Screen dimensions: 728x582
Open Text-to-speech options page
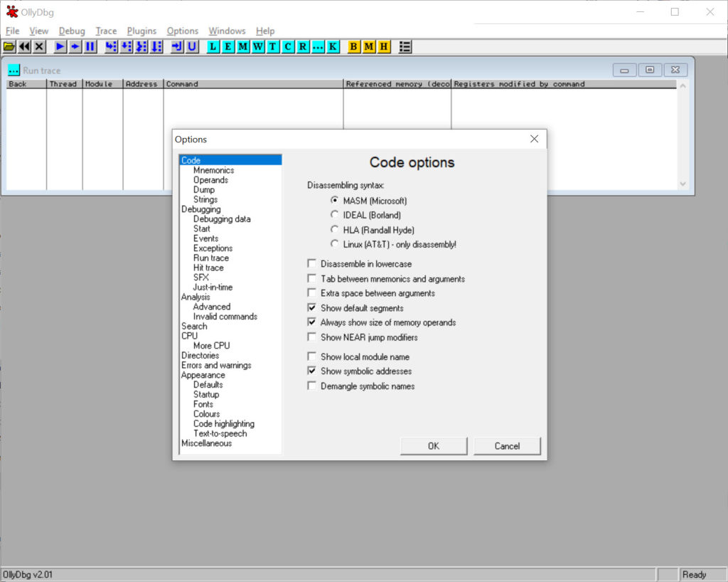[x=220, y=433]
